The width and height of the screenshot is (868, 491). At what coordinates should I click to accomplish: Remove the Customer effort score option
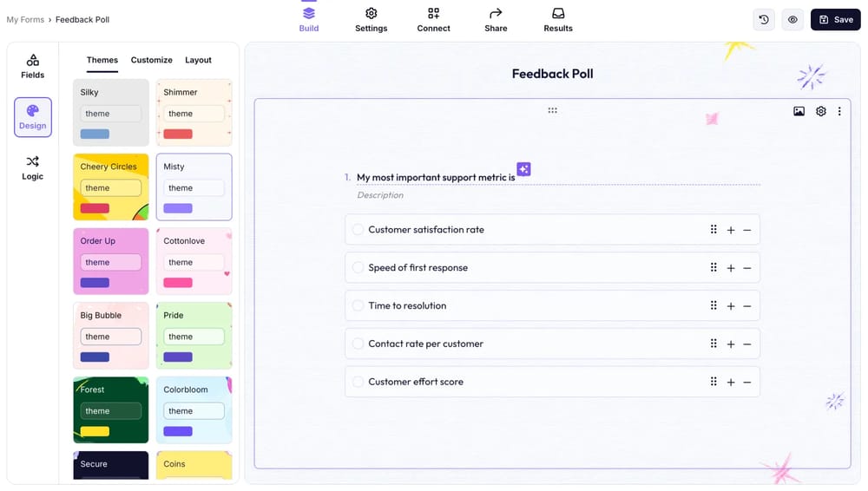point(746,382)
